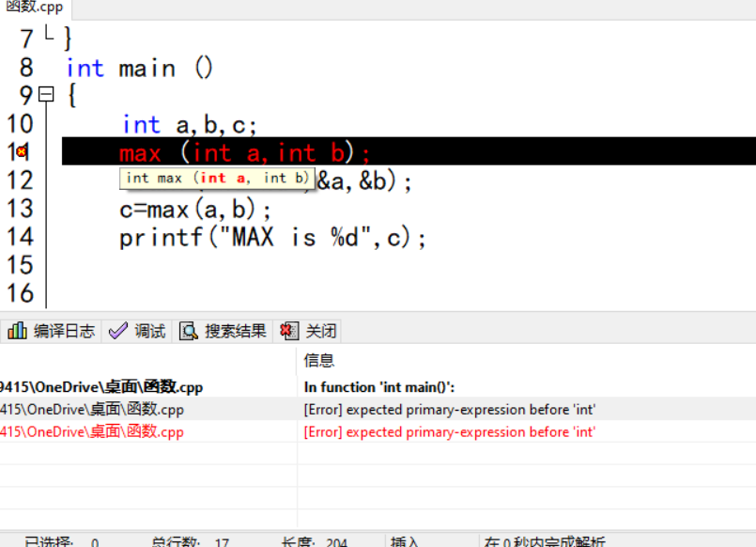The image size is (756, 547).
Task: Click the bold file path 函数.cpp entry
Action: [101, 387]
